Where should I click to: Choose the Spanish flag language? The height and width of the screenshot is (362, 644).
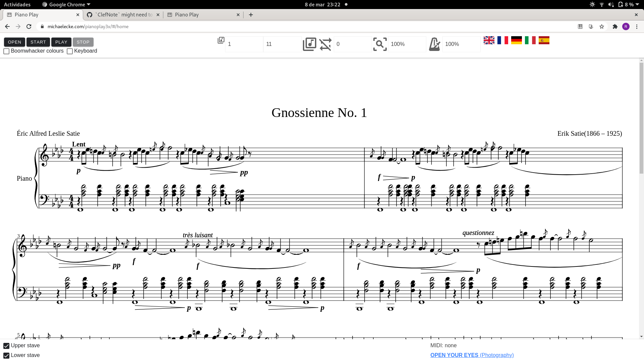[x=544, y=40]
